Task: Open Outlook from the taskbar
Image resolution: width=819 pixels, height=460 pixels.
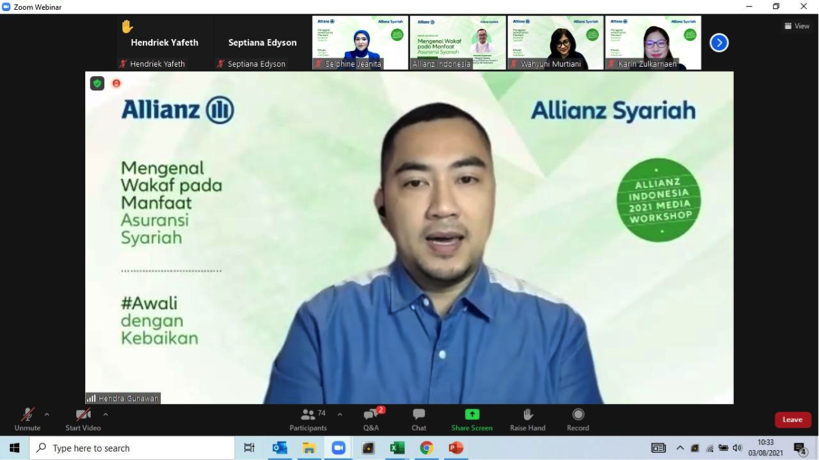Action: 279,448
